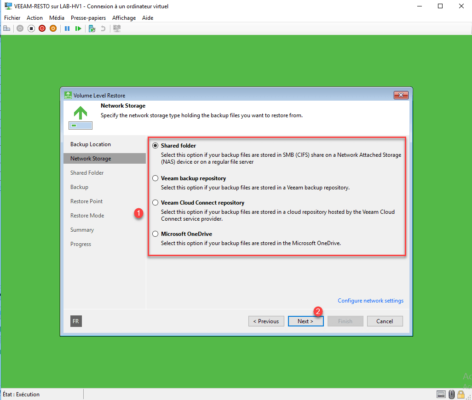Click the Summary wizard step
Screen dimensions: 472x400
click(82, 230)
